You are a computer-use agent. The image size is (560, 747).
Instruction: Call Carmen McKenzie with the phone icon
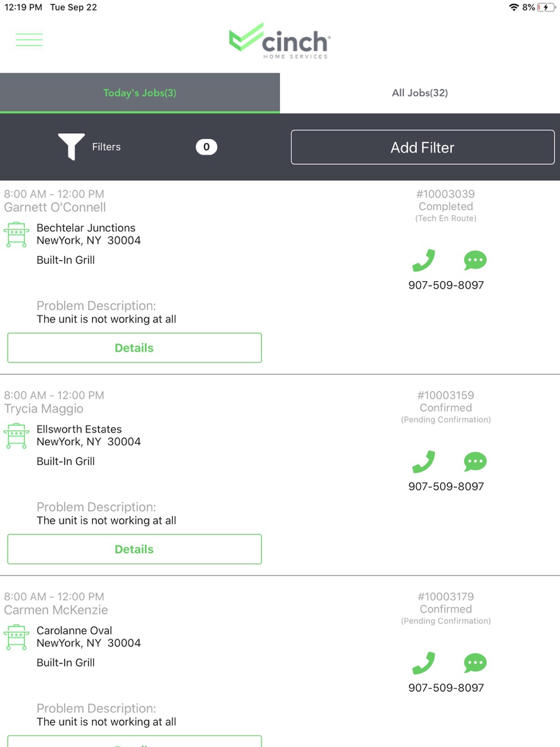click(x=423, y=663)
